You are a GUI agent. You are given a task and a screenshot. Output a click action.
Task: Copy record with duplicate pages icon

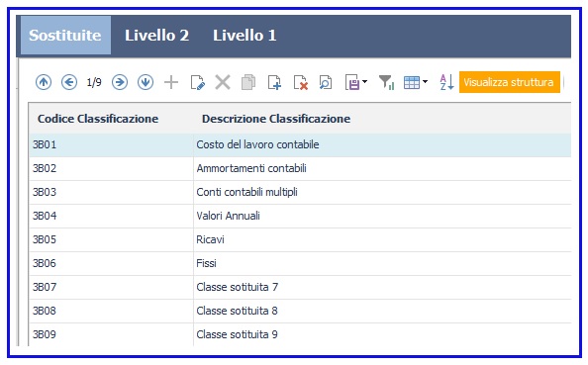[x=248, y=82]
